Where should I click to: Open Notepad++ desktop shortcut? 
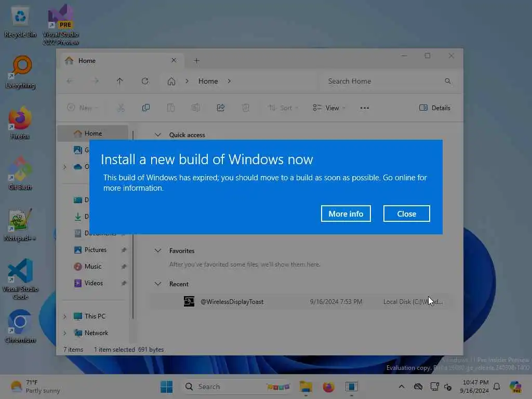20,225
